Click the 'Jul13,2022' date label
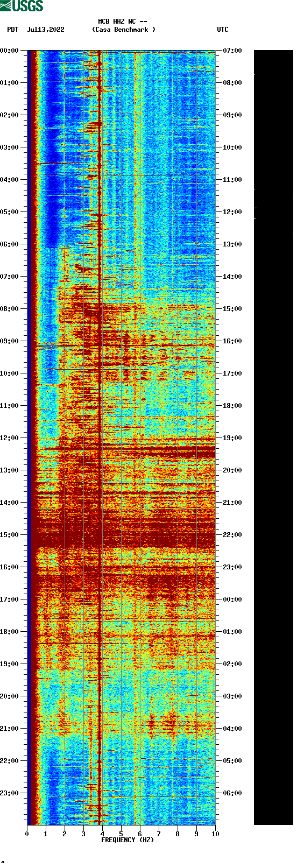 45,30
